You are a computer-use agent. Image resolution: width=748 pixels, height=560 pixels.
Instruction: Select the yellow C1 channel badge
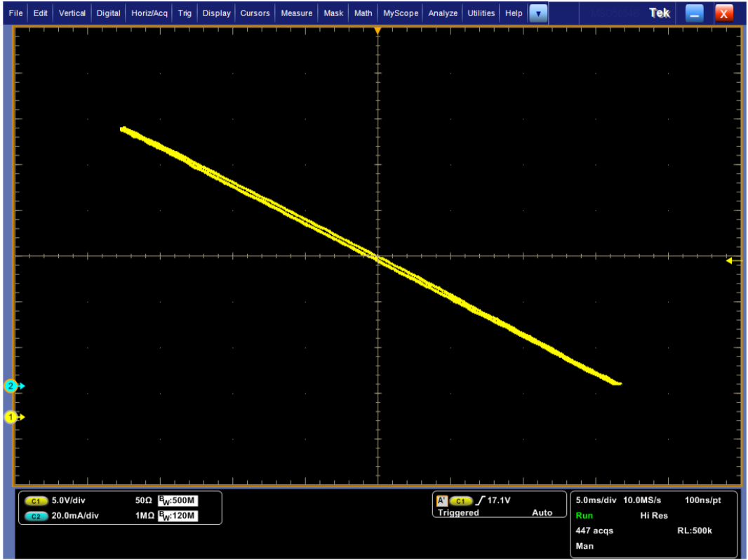tap(35, 501)
